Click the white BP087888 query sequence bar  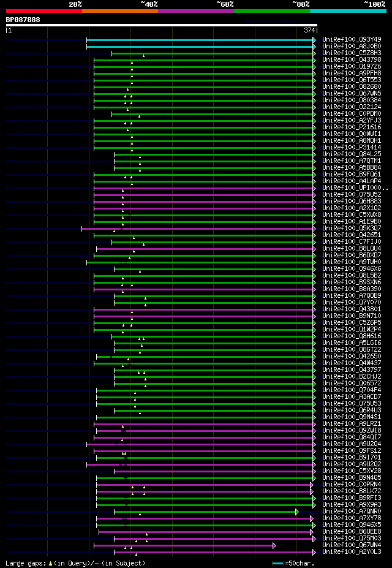(x=162, y=25)
